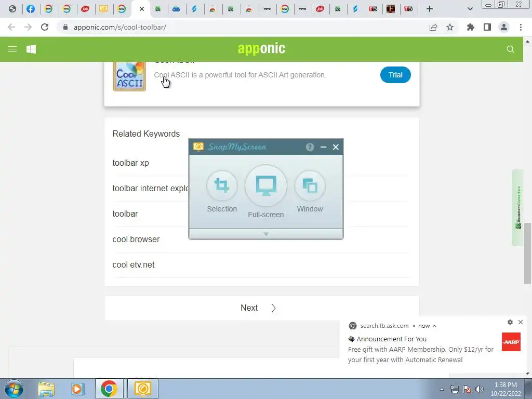Open Chrome extensions puzzle icon

pos(471,27)
